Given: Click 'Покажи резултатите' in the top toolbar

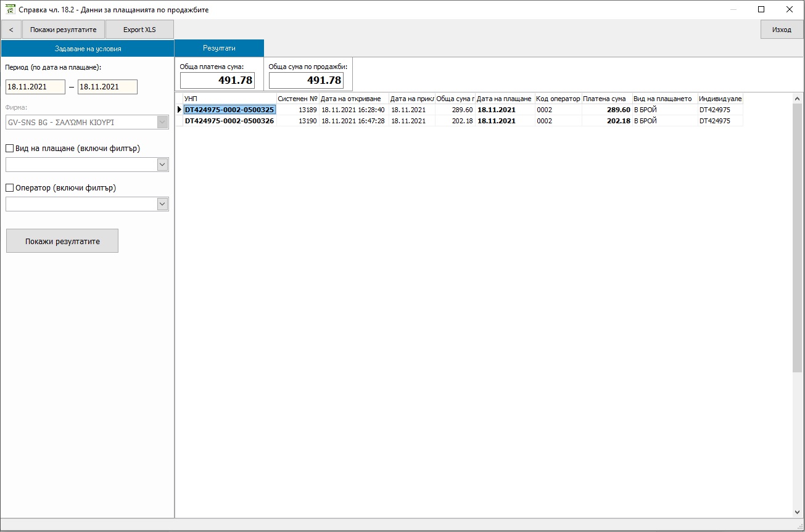Looking at the screenshot, I should coord(64,30).
